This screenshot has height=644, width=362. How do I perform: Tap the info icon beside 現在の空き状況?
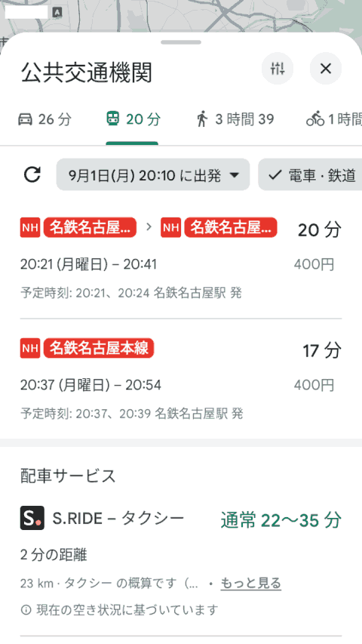pos(26,610)
